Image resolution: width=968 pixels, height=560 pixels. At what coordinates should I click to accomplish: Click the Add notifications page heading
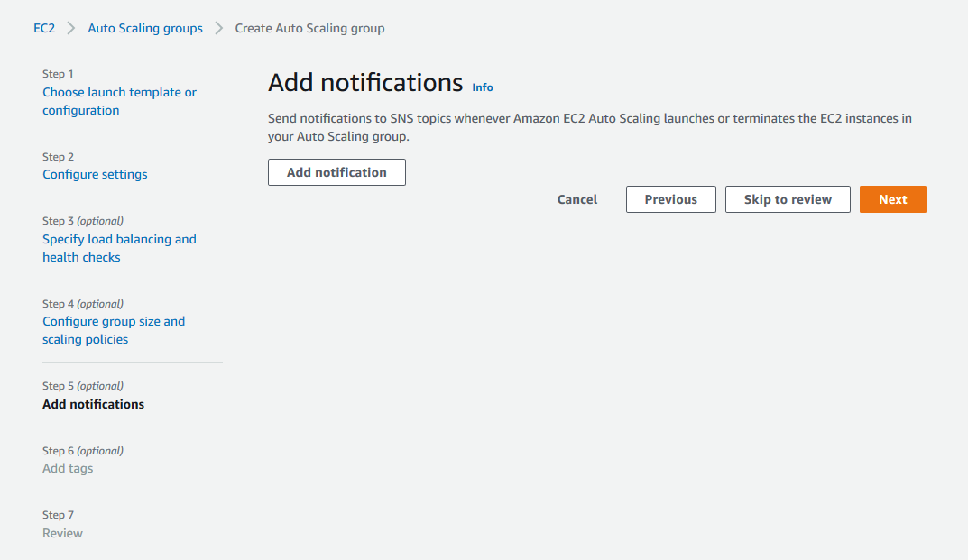coord(365,83)
